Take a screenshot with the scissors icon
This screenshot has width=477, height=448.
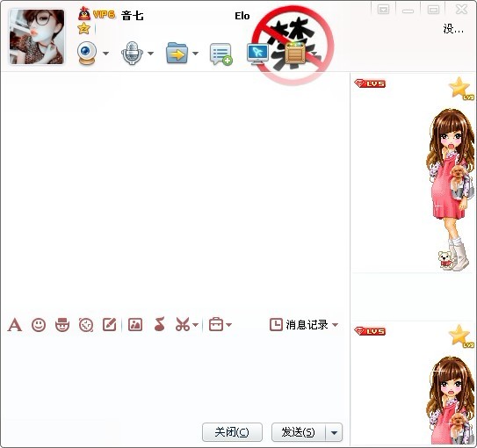point(183,324)
